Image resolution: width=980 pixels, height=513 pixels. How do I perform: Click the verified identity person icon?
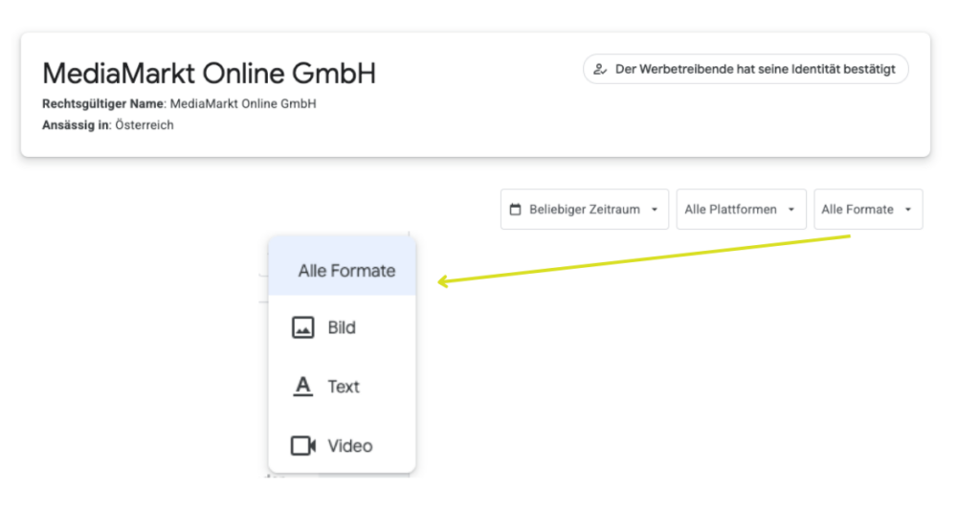[x=600, y=69]
